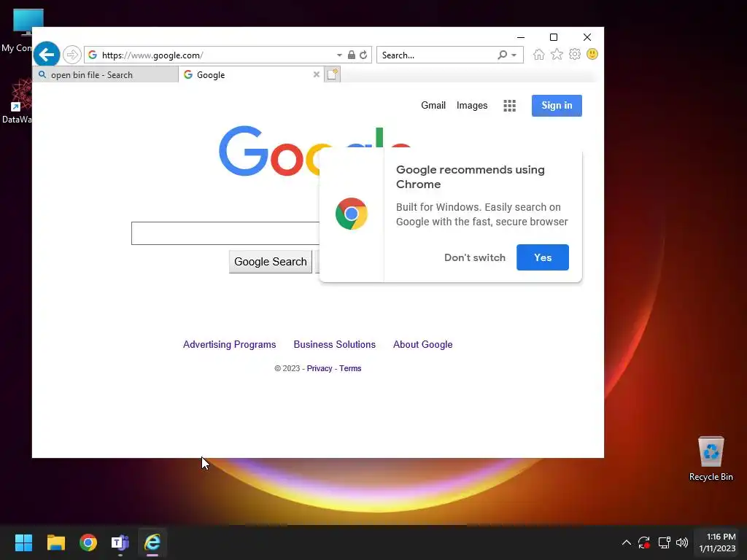This screenshot has width=747, height=560.
Task: Expand the address bar autocomplete dropdown
Action: click(x=339, y=55)
